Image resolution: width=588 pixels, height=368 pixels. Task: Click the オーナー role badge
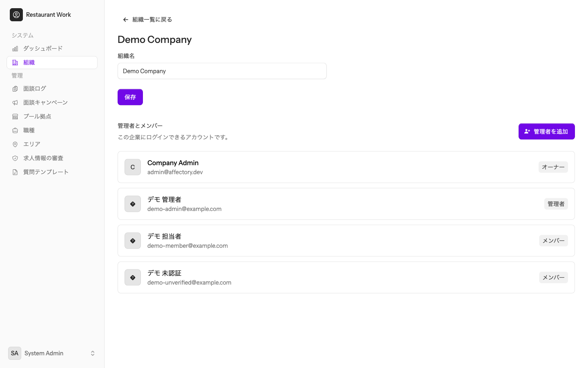553,167
